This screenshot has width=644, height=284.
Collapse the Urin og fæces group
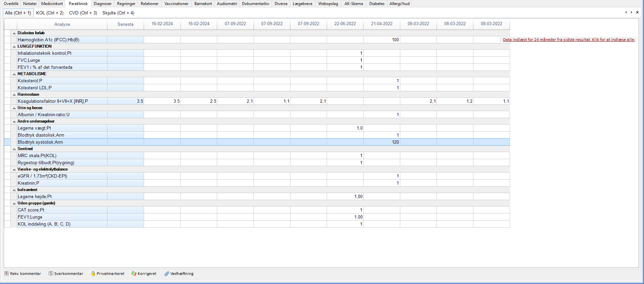pyautogui.click(x=14, y=108)
